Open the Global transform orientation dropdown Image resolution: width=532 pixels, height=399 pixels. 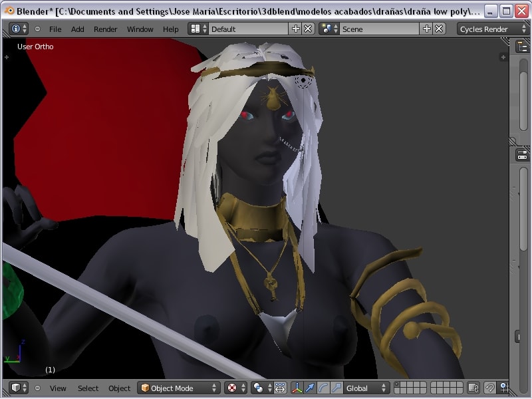pyautogui.click(x=366, y=388)
